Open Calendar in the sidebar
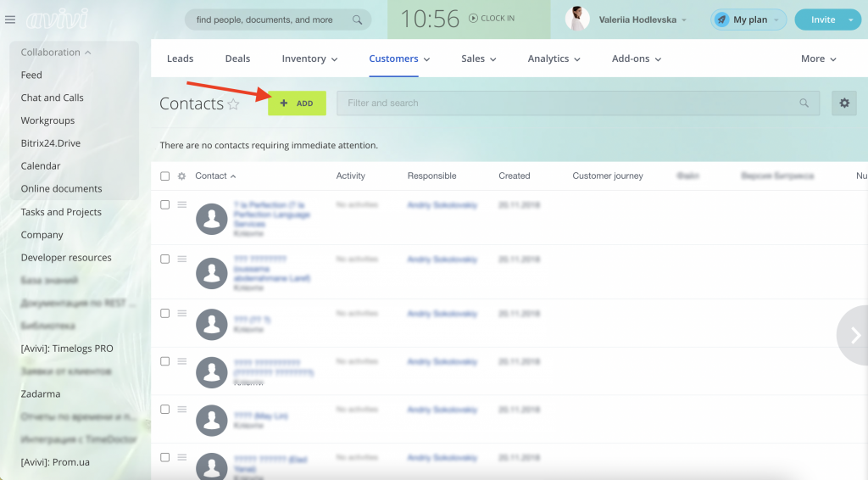This screenshot has width=868, height=480. click(x=41, y=166)
